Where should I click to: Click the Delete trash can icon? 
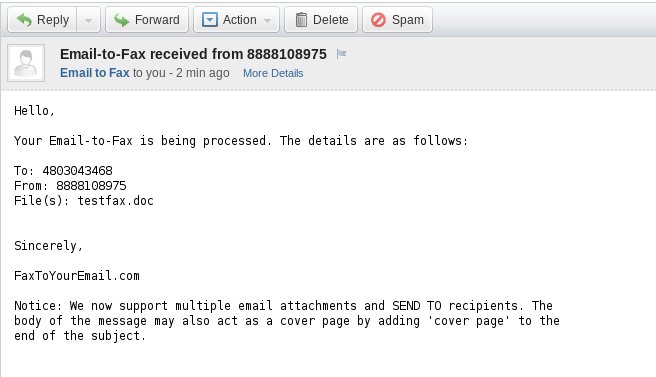tap(301, 20)
